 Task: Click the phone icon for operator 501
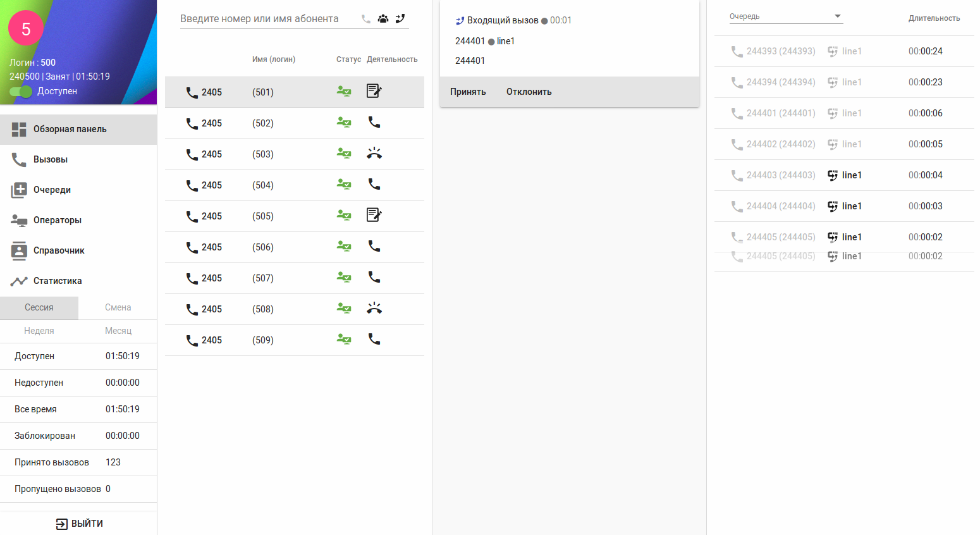(192, 92)
